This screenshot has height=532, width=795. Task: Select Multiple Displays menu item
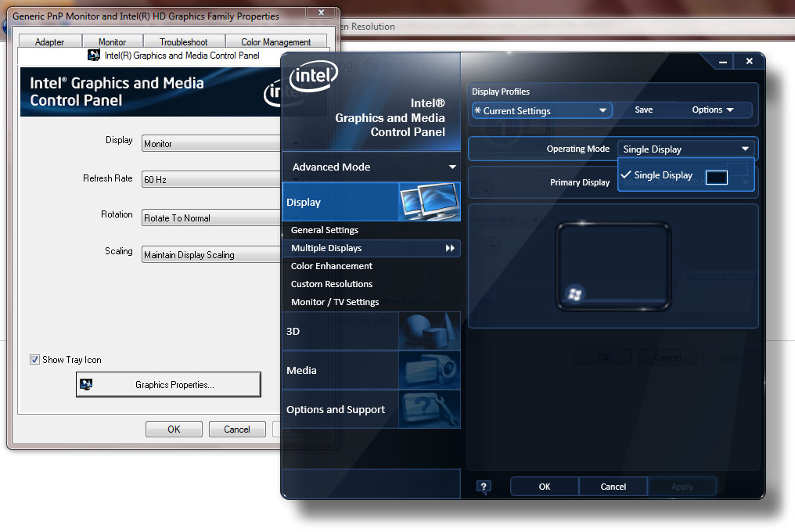(x=371, y=248)
